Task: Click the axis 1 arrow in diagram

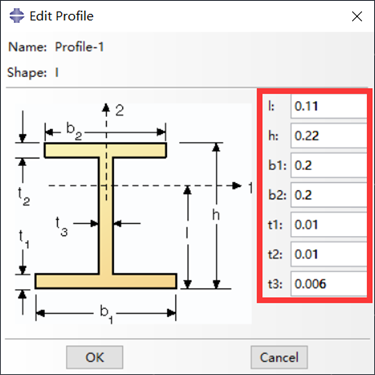Action: [x=236, y=186]
